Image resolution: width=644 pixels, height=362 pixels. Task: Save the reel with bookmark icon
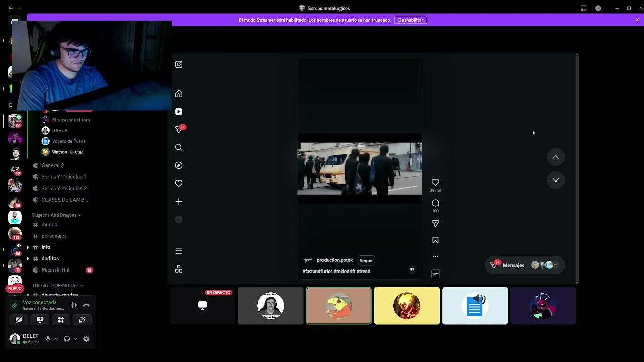(435, 240)
